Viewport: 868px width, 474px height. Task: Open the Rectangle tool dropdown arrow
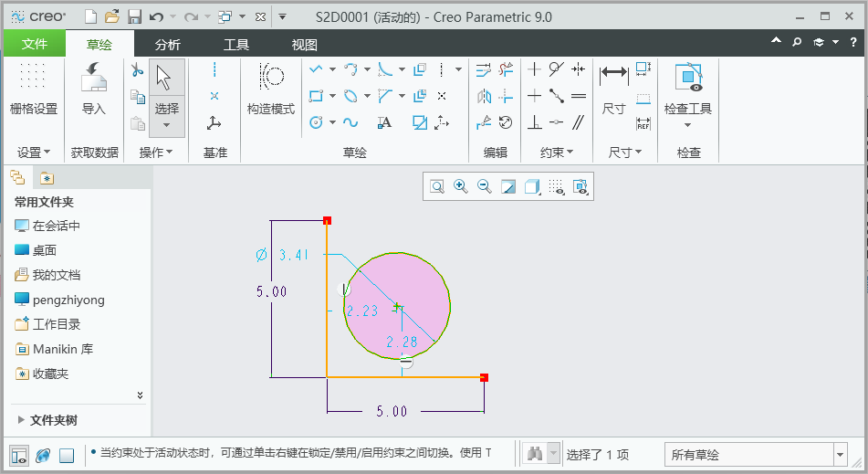coord(333,96)
